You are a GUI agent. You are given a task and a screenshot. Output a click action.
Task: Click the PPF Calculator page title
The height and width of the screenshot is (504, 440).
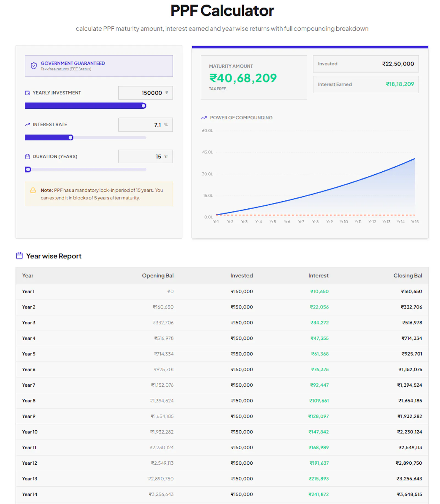(222, 10)
